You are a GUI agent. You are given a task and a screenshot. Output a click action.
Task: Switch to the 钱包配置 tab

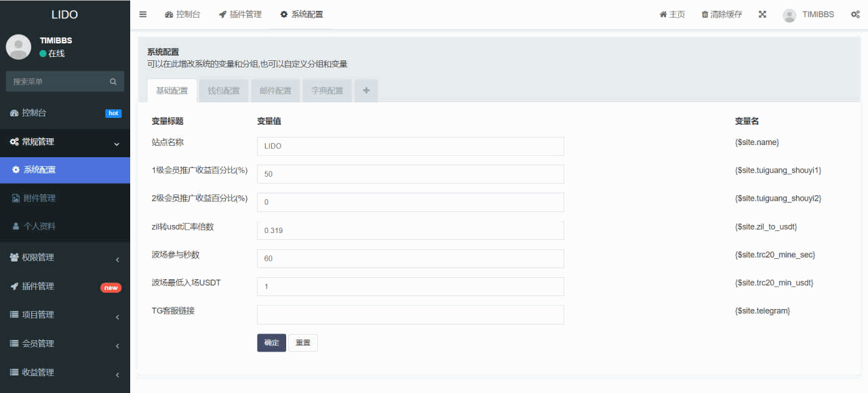pyautogui.click(x=223, y=90)
